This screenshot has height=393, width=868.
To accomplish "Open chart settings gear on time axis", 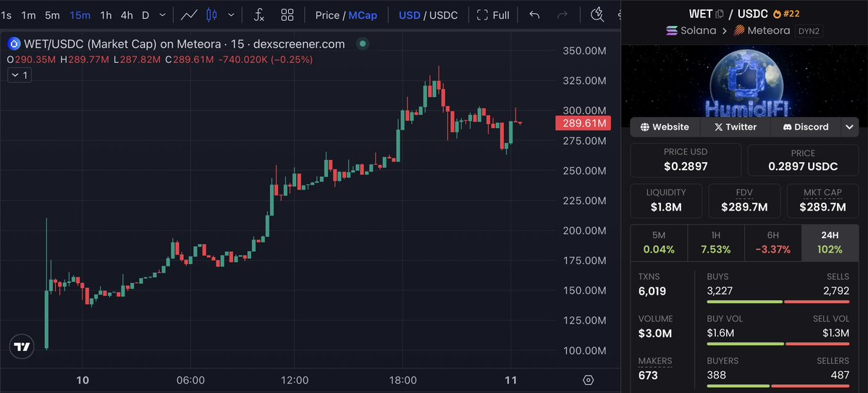I will (588, 380).
